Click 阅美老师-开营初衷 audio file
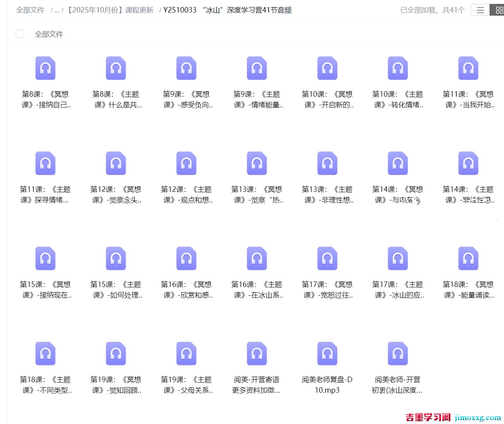 pos(397,353)
